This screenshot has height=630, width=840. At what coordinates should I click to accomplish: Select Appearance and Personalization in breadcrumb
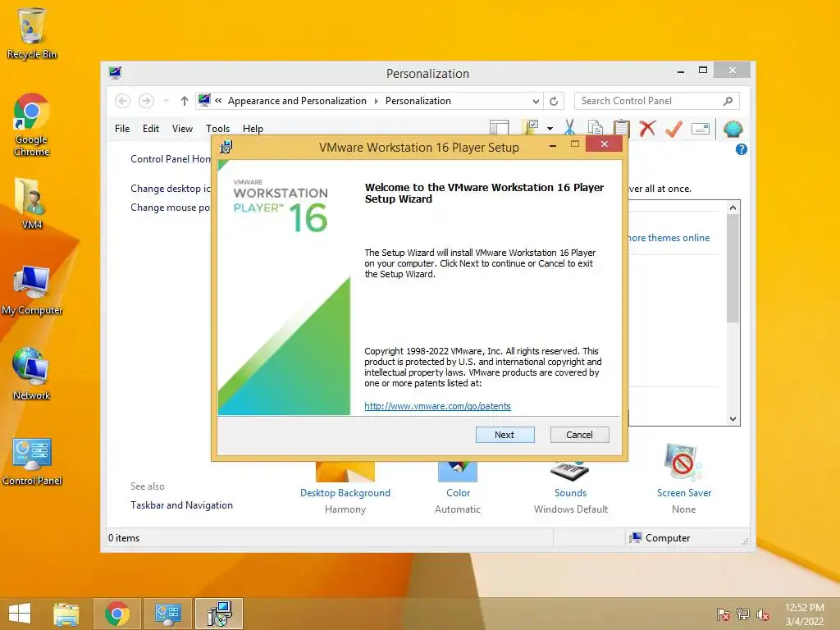(x=297, y=101)
